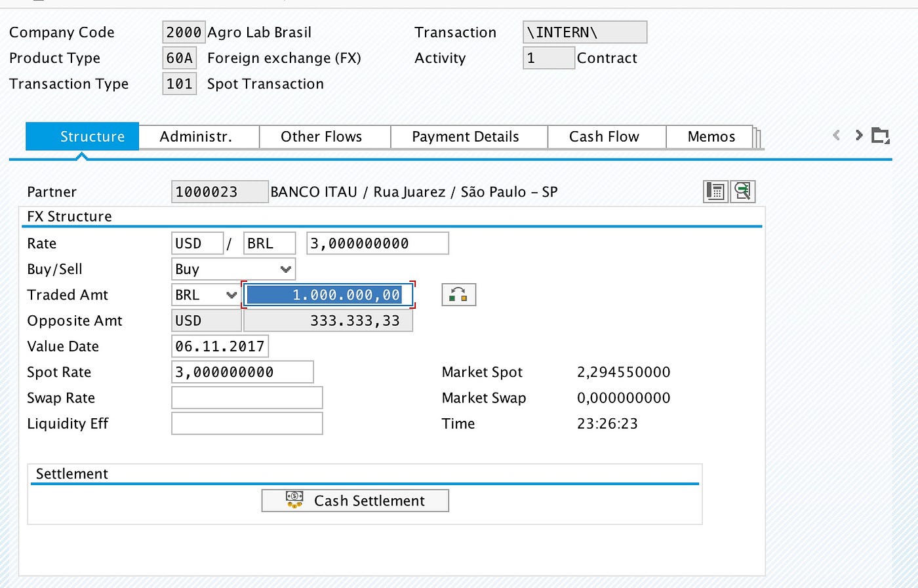The width and height of the screenshot is (918, 588).
Task: Click the partner display lookup icon
Action: point(743,191)
